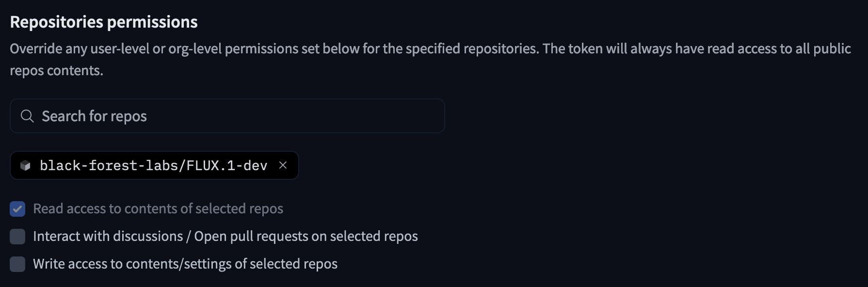Image resolution: width=868 pixels, height=287 pixels.
Task: Click the 'FLUX.1-dev' part of the repo name
Action: click(227, 166)
